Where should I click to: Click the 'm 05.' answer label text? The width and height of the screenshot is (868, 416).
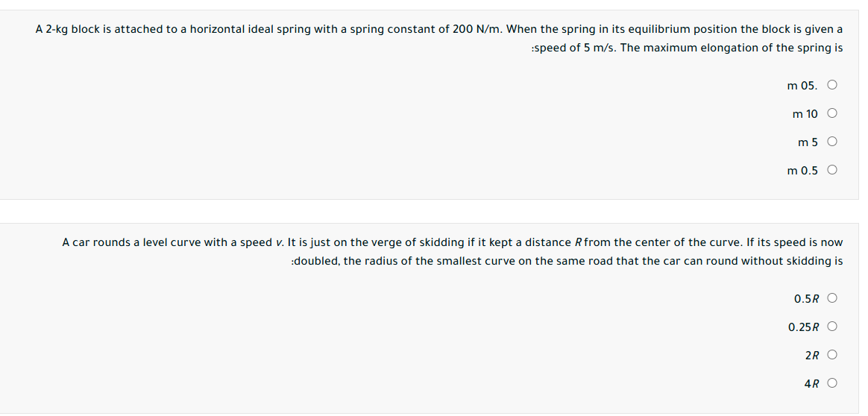[802, 86]
